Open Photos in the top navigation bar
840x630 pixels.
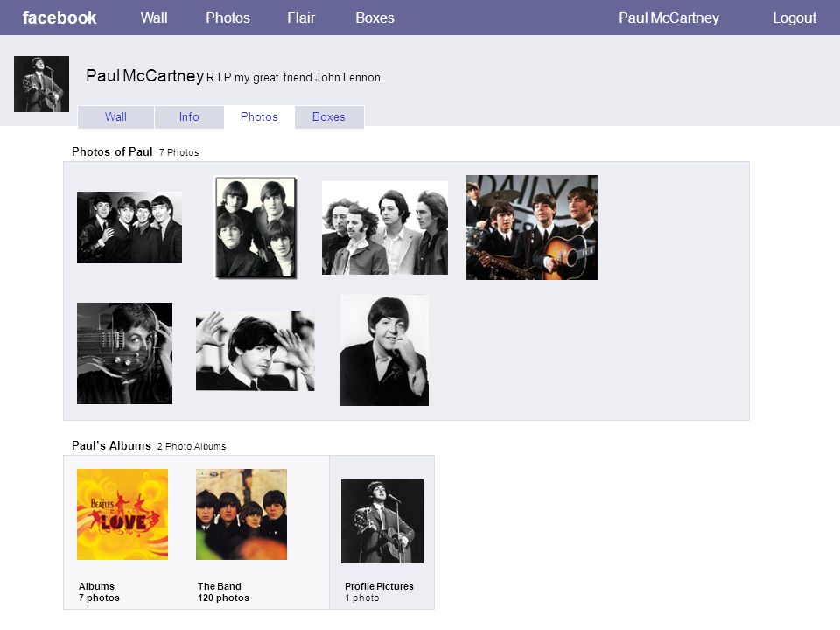tap(227, 17)
